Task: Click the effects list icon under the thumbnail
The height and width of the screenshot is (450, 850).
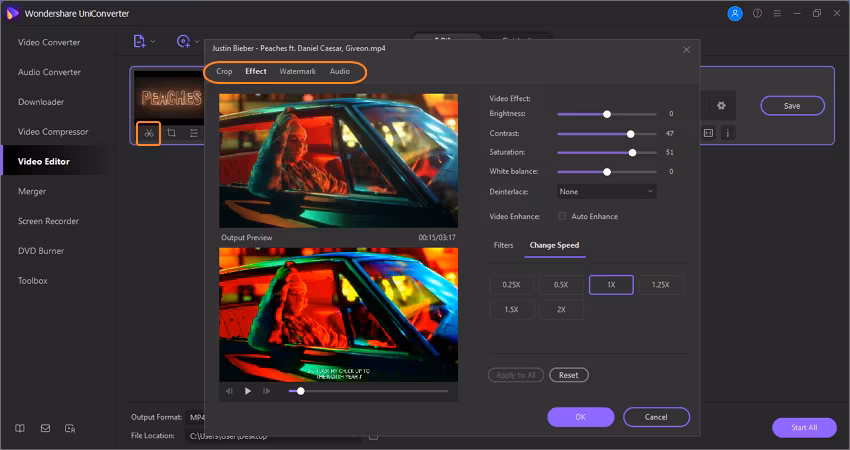Action: point(194,133)
